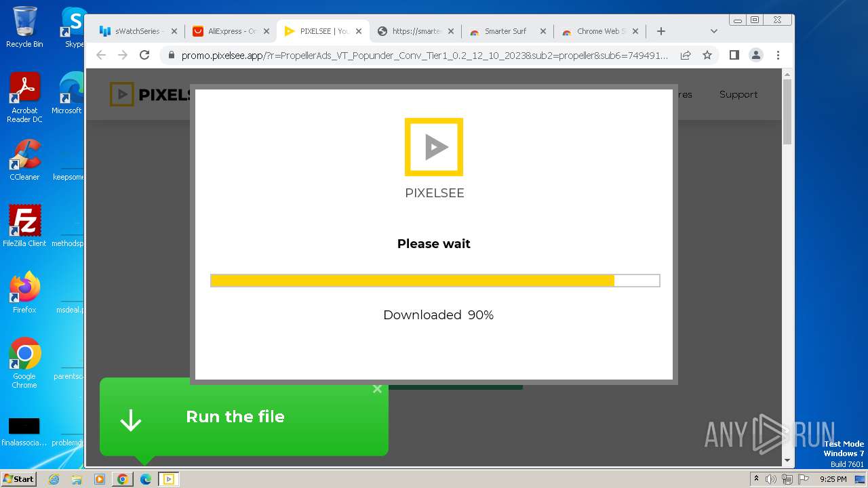Click the Start button

point(18,479)
